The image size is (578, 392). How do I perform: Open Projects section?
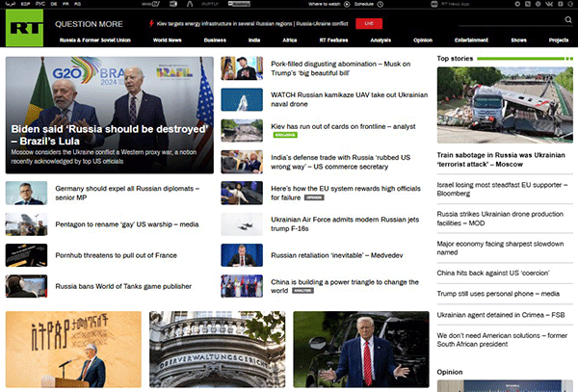click(x=559, y=40)
